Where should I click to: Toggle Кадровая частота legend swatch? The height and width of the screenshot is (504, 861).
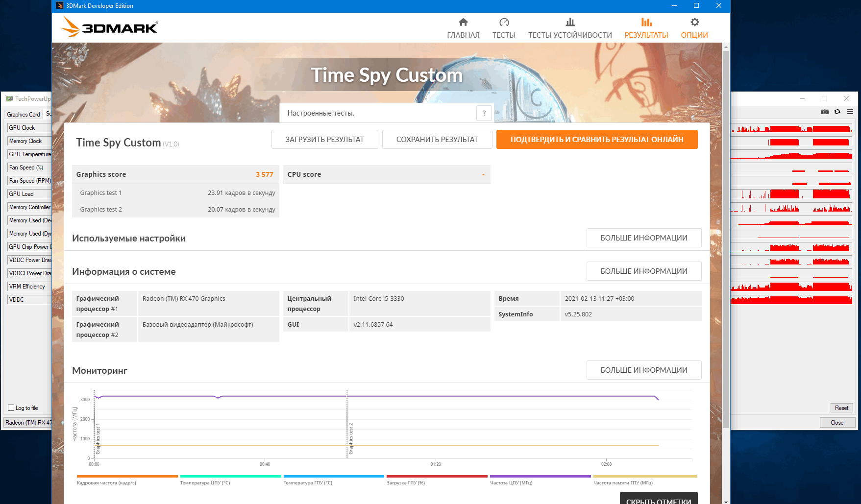(x=127, y=476)
